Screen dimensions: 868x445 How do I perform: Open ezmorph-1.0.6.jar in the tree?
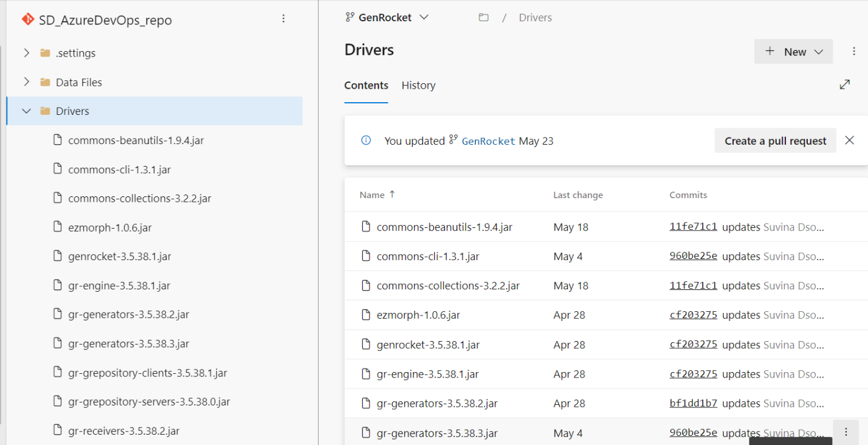coord(110,227)
